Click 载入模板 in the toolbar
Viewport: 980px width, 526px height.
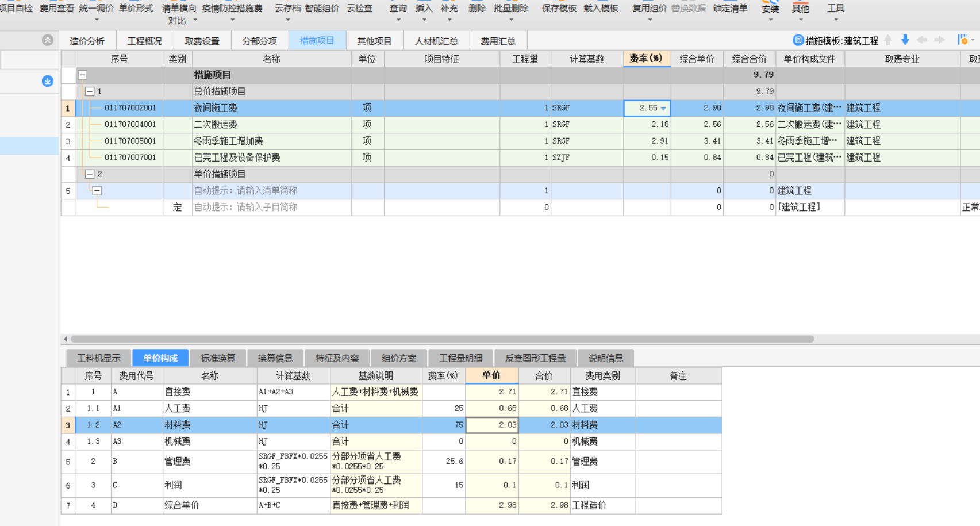(601, 9)
